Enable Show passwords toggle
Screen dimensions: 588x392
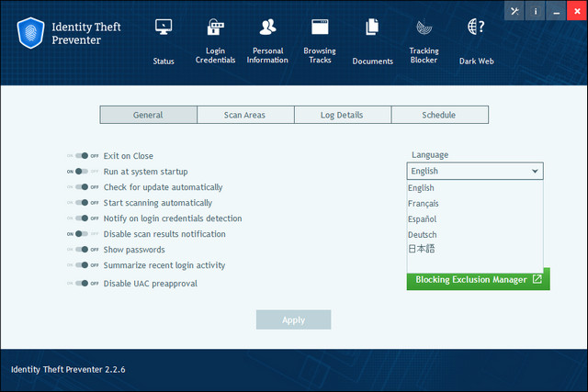click(83, 250)
